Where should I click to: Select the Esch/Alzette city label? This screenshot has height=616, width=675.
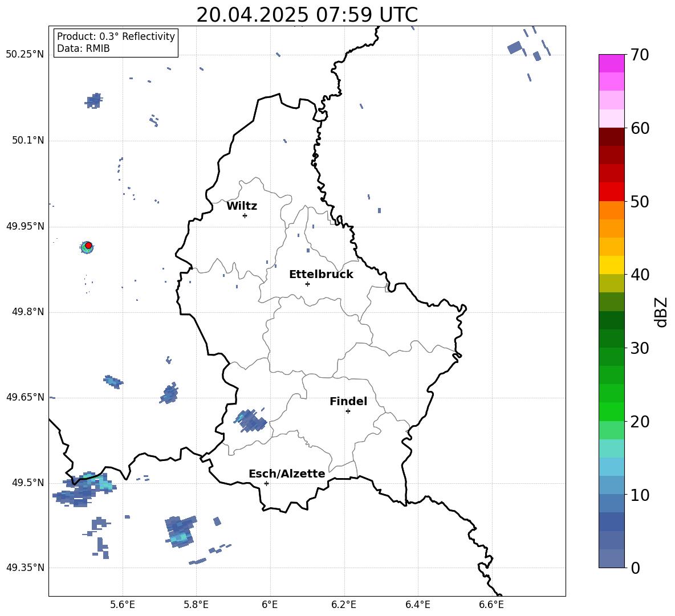287,474
